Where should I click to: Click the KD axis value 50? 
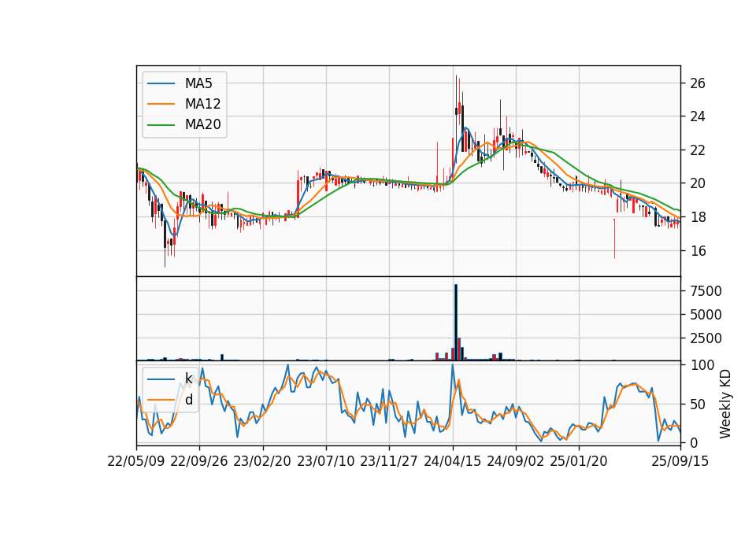(698, 404)
